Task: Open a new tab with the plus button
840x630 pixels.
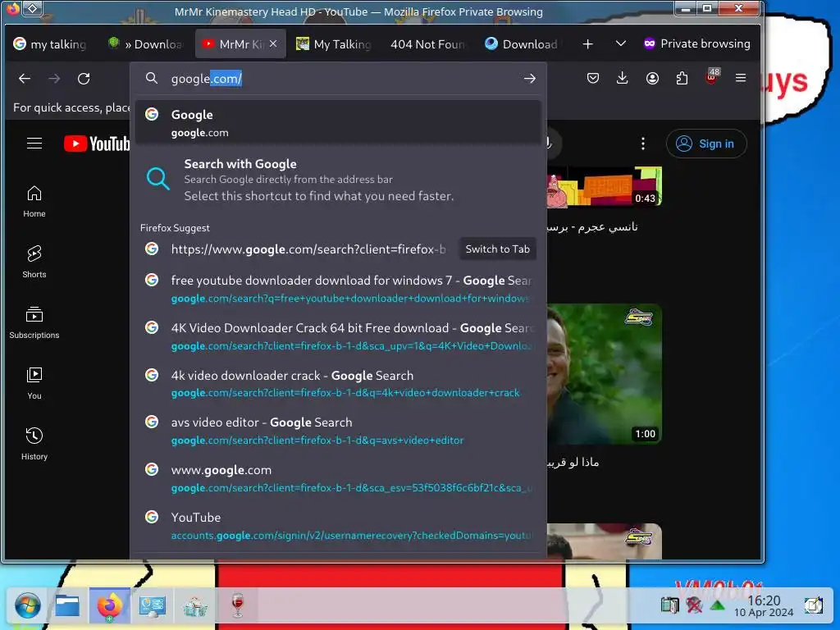Action: 587,44
